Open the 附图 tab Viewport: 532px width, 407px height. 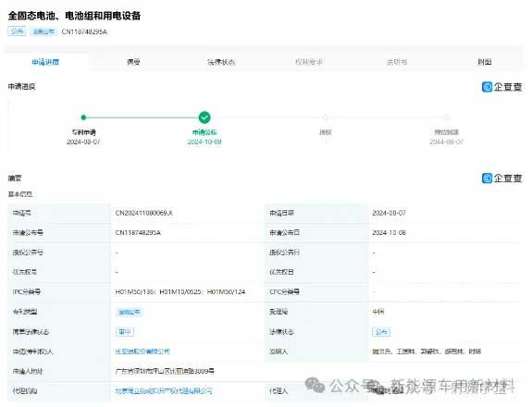point(485,62)
